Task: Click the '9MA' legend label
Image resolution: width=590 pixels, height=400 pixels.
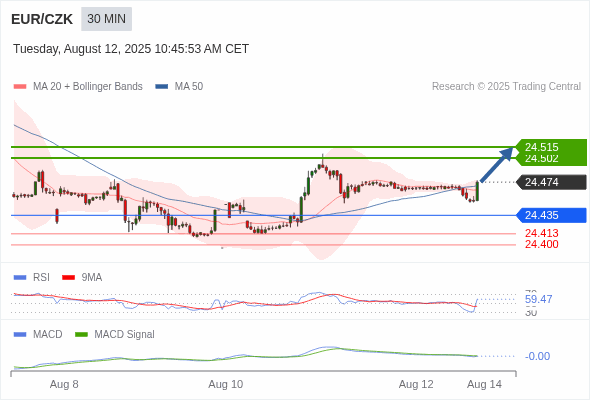Action: (92, 278)
